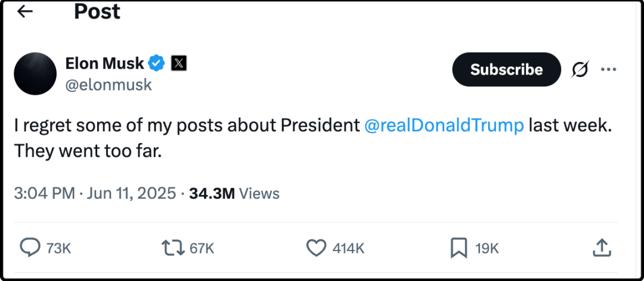Click the @elonmusk handle
Screen dimensions: 644x281
click(108, 85)
